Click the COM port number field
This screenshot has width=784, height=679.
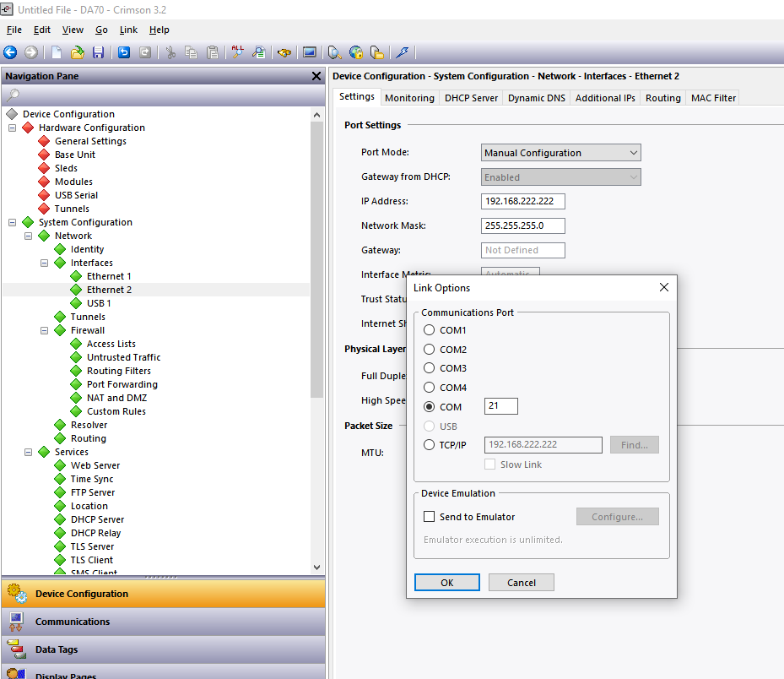[501, 406]
